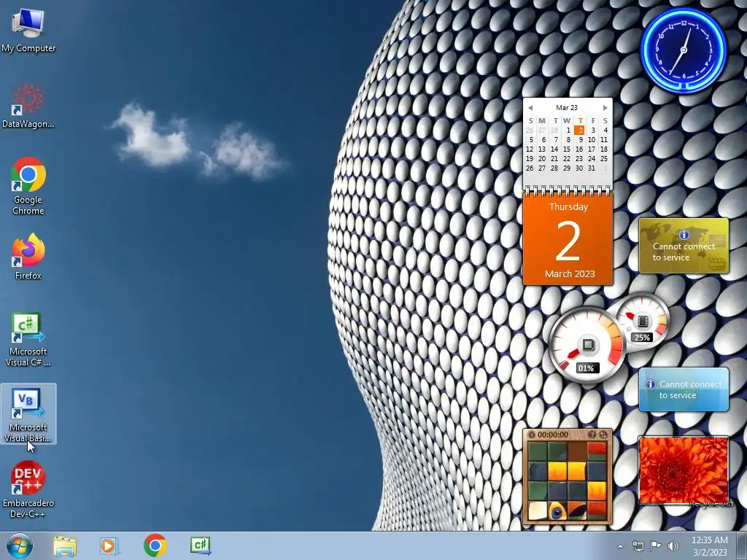Select the DataWagon desktop shortcut
747x560 pixels.
(28, 106)
